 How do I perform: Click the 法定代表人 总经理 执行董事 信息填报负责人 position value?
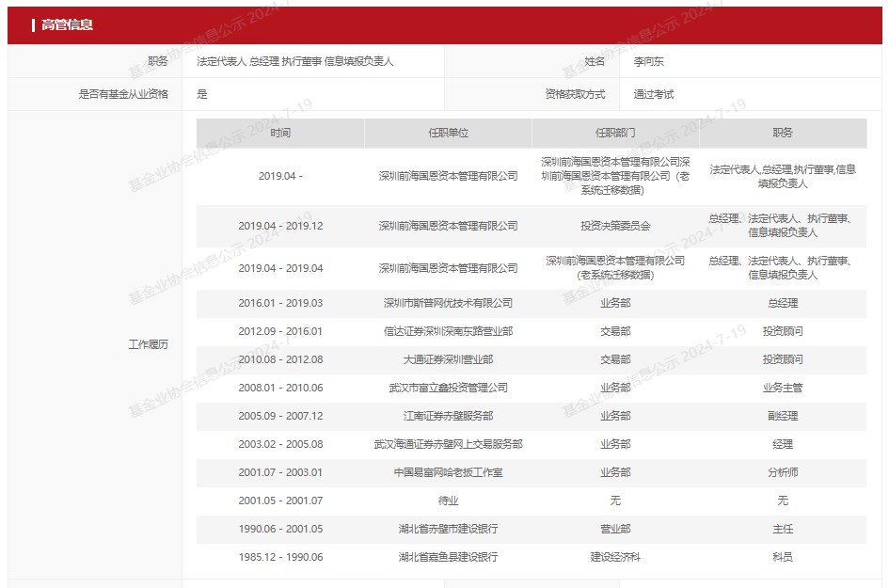tap(294, 61)
